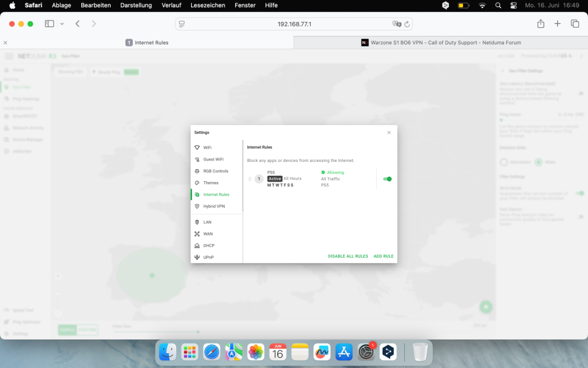
Task: Open the Darstellung menu
Action: 135,5
